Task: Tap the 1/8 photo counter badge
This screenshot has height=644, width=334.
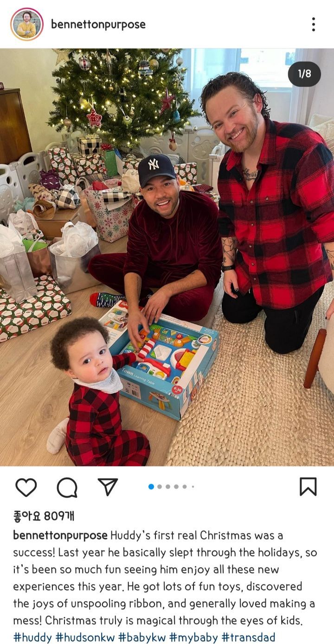Action: tap(304, 73)
